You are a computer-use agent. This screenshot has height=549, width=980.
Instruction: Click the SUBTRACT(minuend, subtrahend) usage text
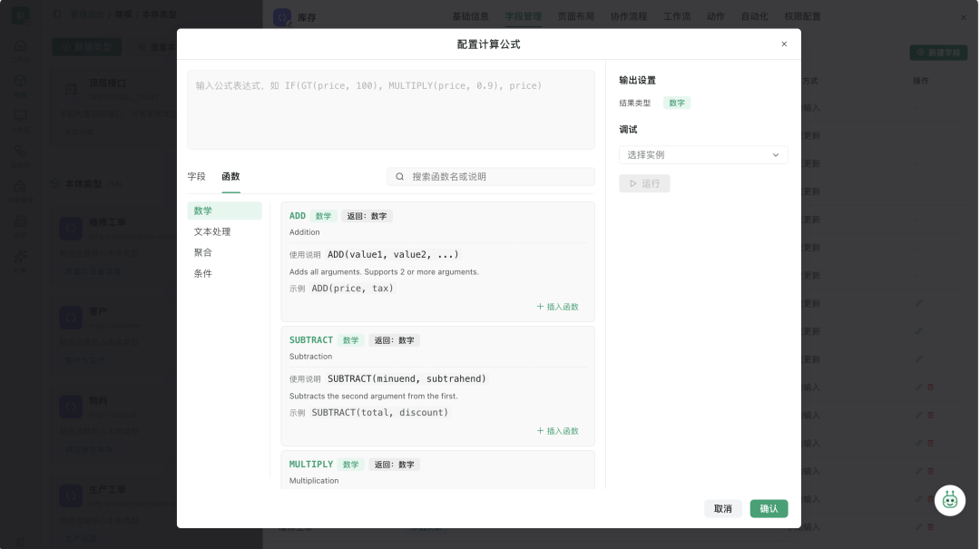tap(407, 379)
